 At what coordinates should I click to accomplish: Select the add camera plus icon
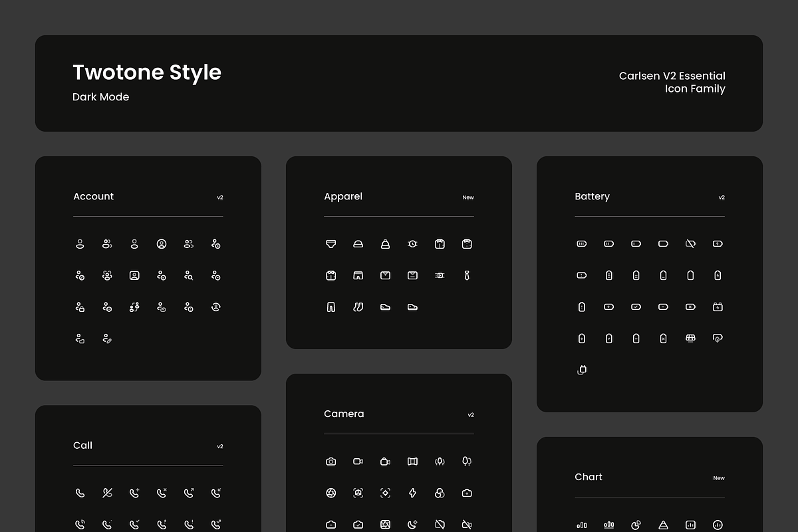coord(467,493)
